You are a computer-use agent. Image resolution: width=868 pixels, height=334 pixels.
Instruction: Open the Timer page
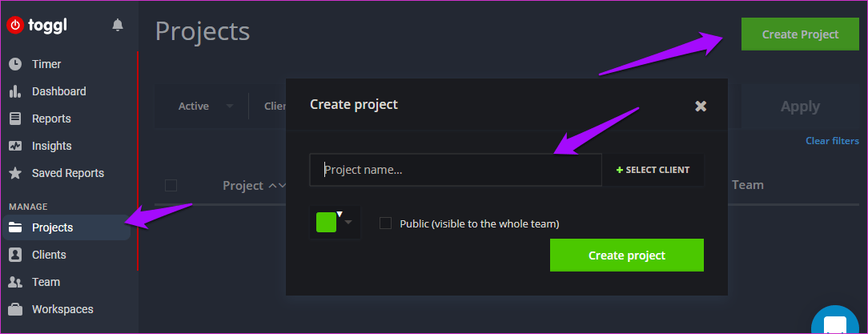(x=46, y=64)
